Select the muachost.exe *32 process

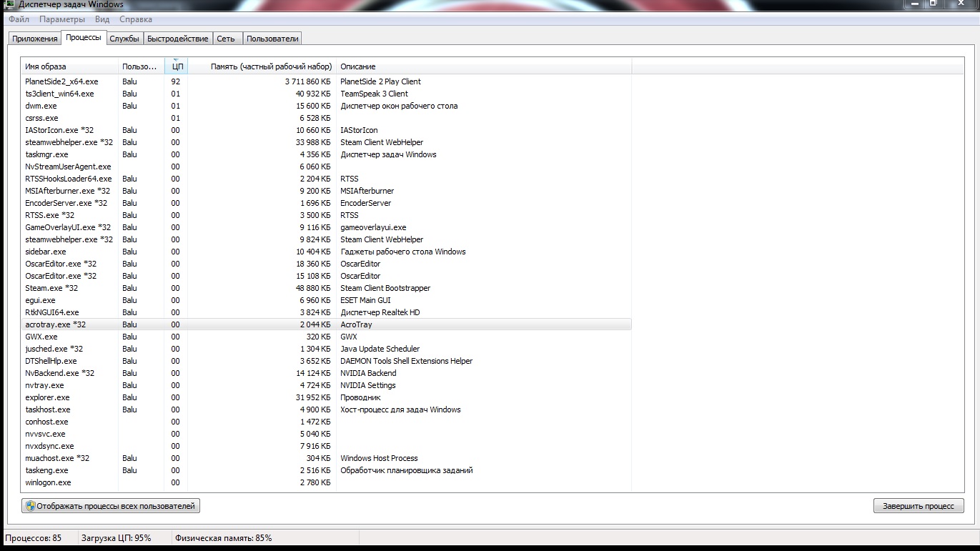click(x=327, y=458)
